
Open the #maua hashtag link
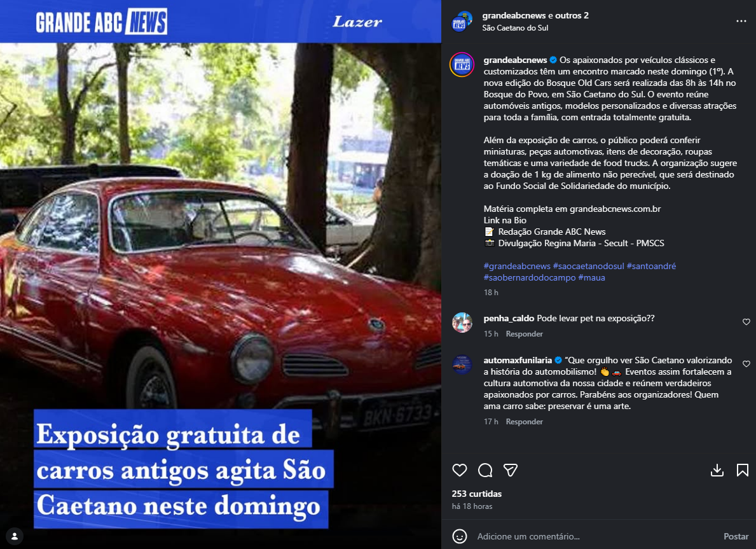coord(591,277)
